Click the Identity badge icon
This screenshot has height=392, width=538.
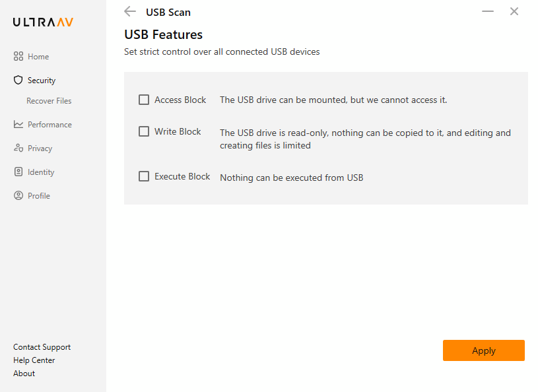[18, 172]
